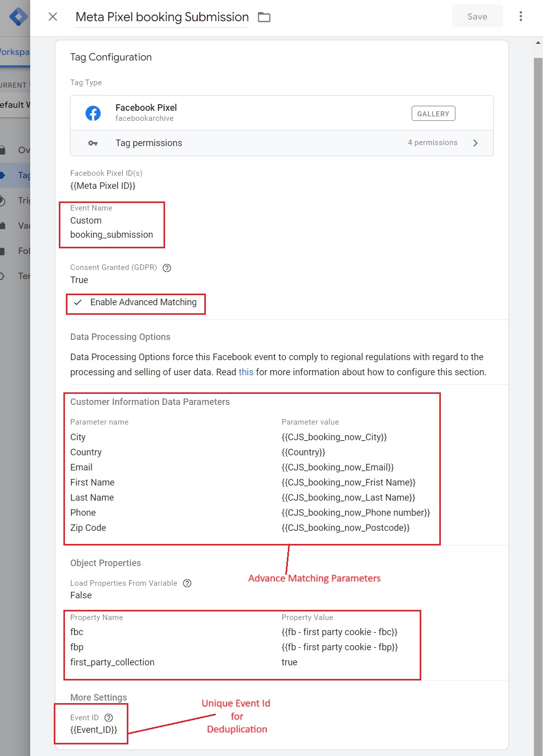This screenshot has width=543, height=756.
Task: Edit the tag name Meta Pixel booking Submission
Action: click(162, 17)
